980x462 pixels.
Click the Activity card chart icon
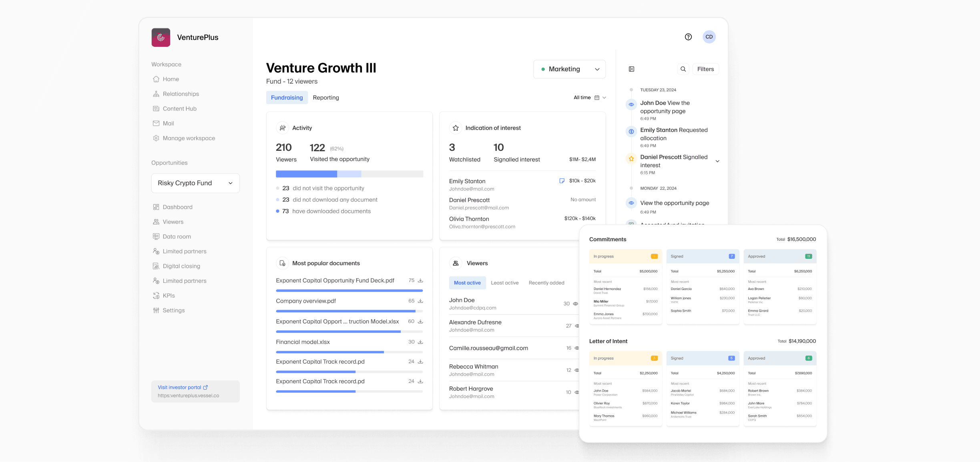click(283, 128)
